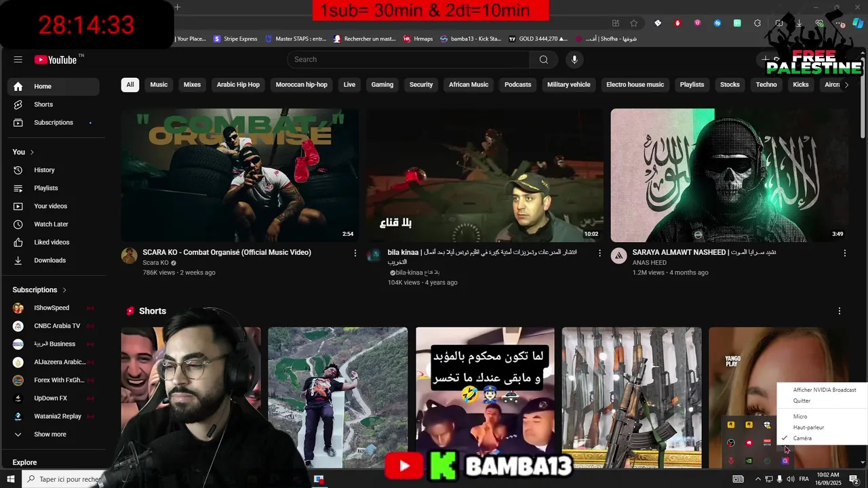Open Downloads in sidebar

pos(54,260)
